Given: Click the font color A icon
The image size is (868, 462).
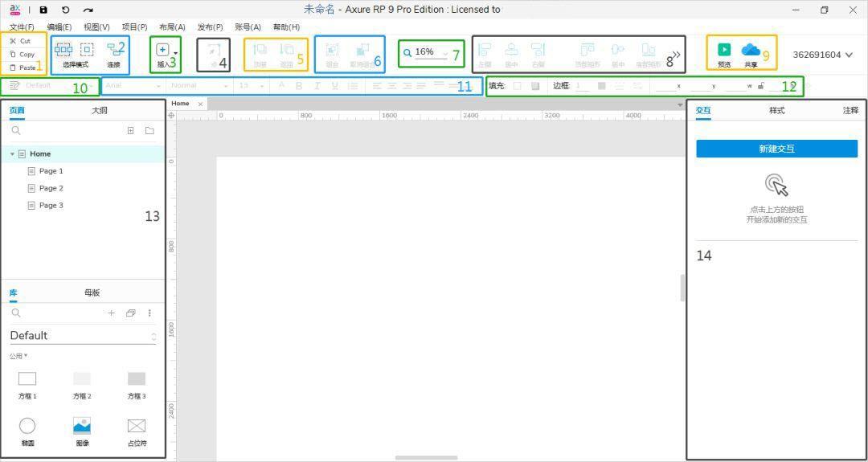Looking at the screenshot, I should point(281,85).
